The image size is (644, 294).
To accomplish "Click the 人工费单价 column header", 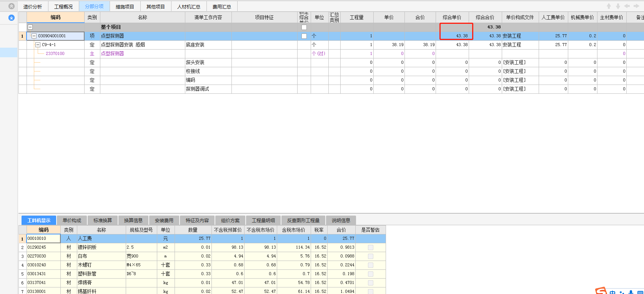I will click(x=553, y=17).
